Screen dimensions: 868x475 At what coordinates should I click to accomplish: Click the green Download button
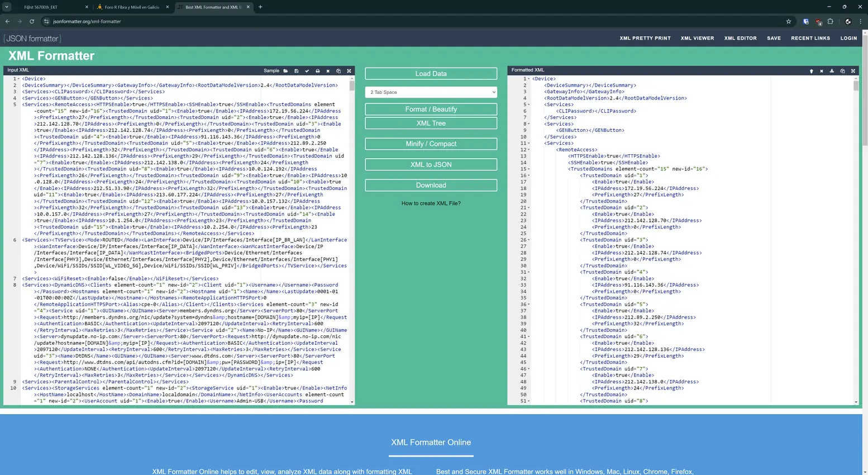pos(431,185)
